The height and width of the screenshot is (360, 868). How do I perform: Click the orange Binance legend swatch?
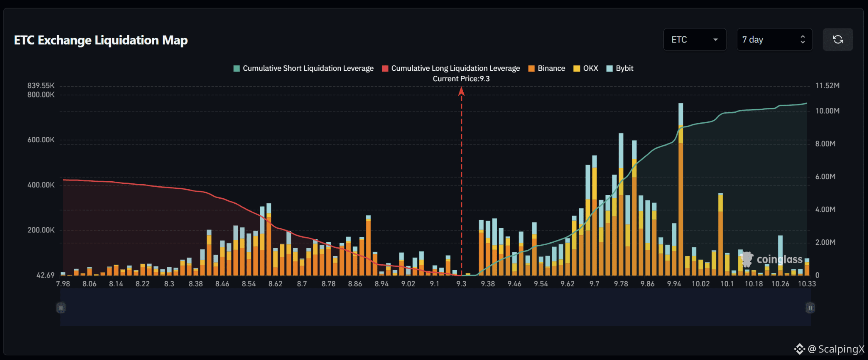tap(531, 69)
